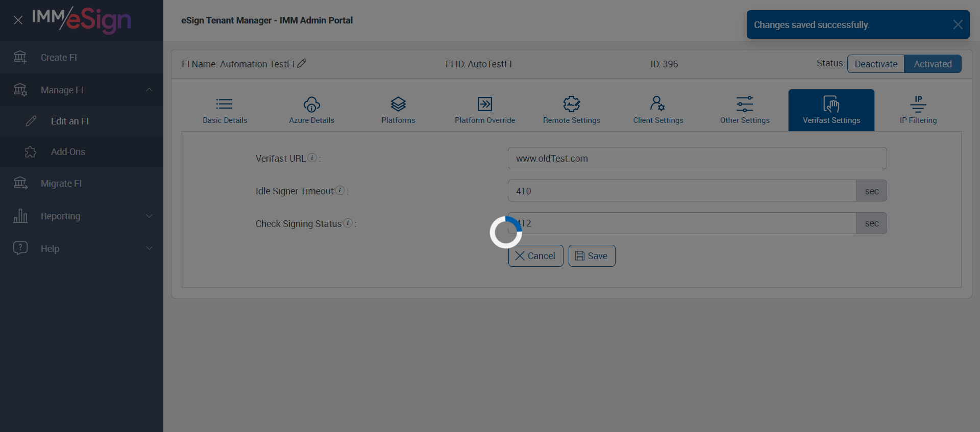Expand the Help menu chevron
The image size is (980, 432).
click(x=149, y=248)
